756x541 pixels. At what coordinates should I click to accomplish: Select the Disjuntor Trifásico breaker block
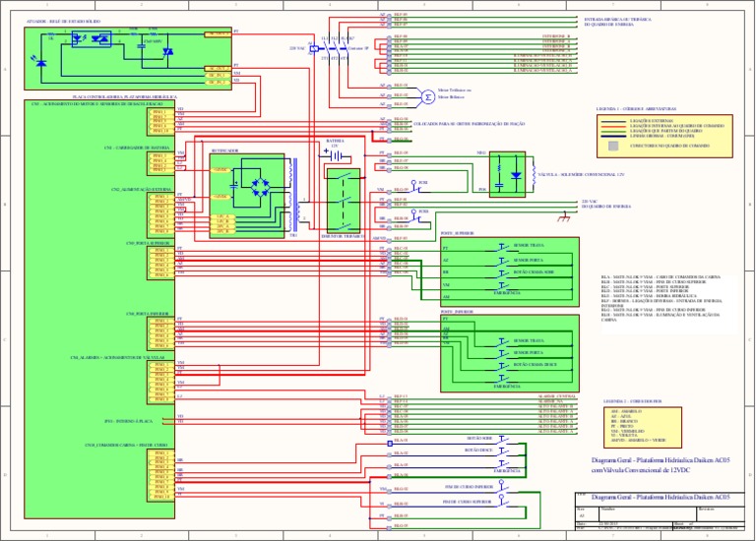345,201
